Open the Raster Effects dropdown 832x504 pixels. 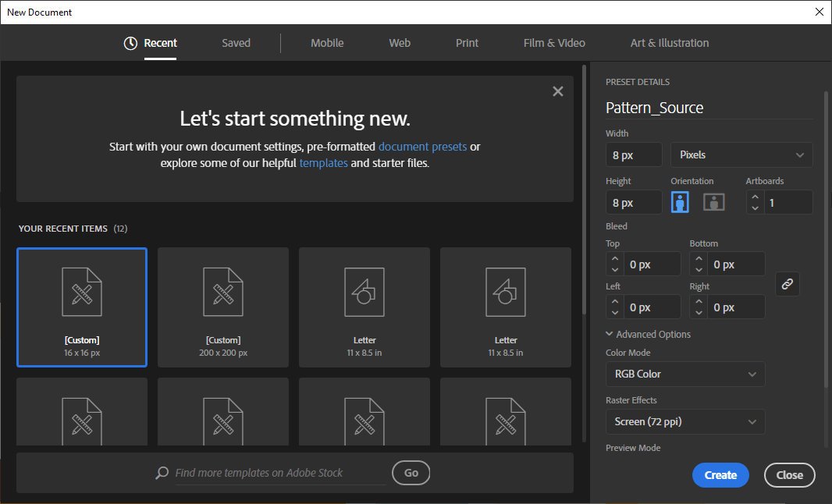point(684,422)
